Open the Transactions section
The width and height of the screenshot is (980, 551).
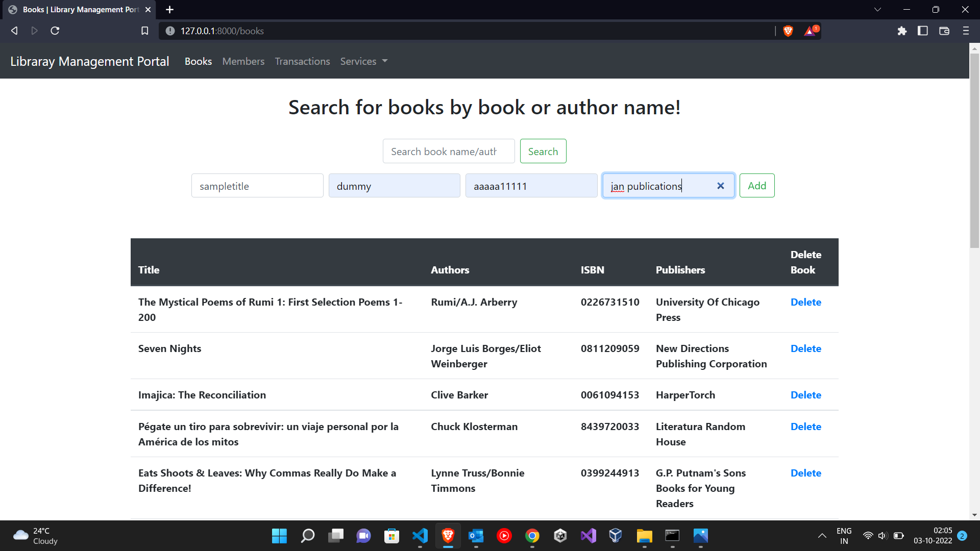pos(302,61)
